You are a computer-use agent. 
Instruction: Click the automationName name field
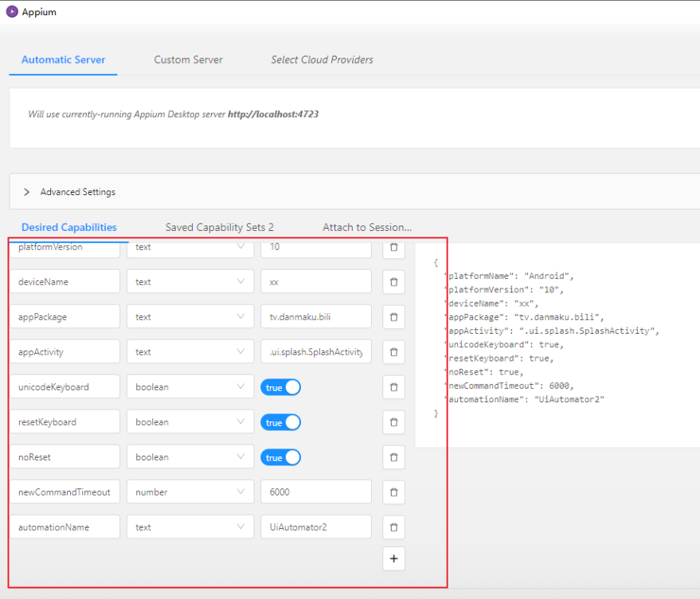pos(65,527)
